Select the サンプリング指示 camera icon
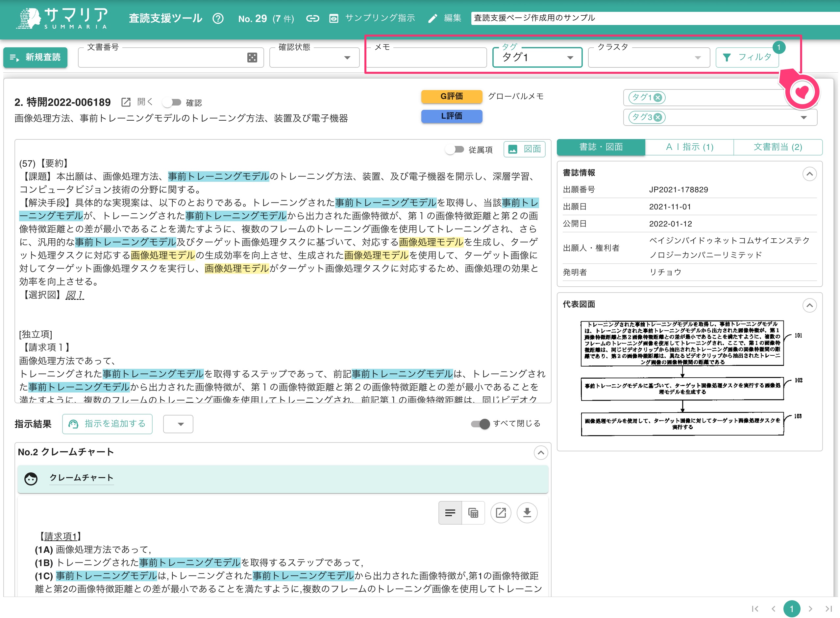840x618 pixels. (333, 18)
